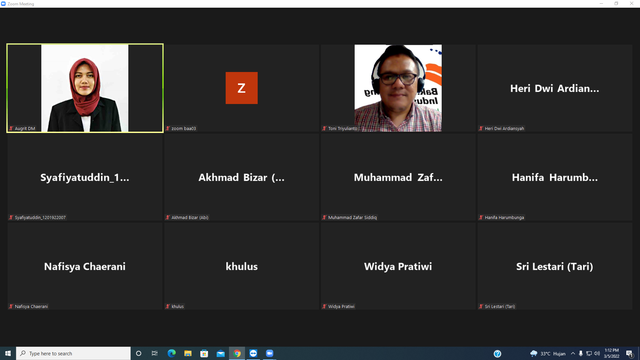Viewport: 640px width, 360px height.
Task: Focus the 'Type here to search' box
Action: coord(73,353)
